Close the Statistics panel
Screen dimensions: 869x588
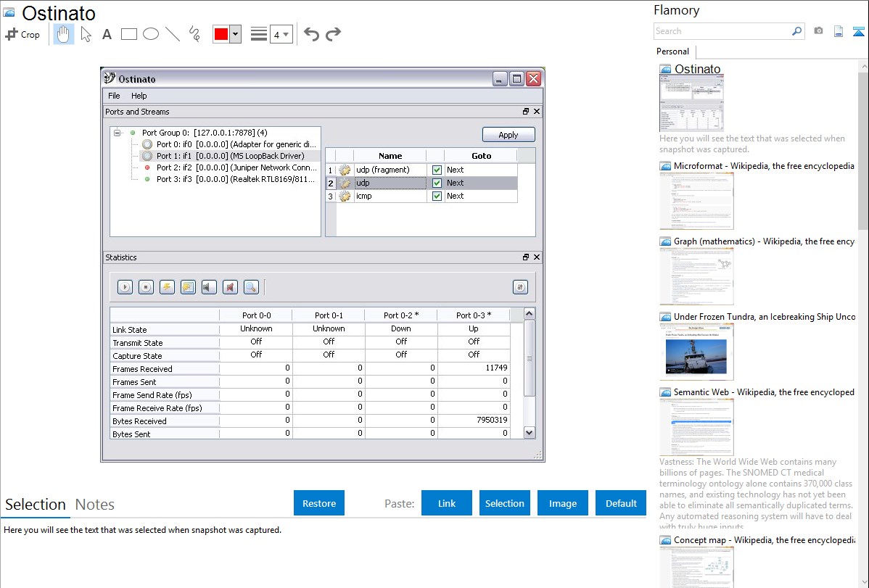[537, 257]
